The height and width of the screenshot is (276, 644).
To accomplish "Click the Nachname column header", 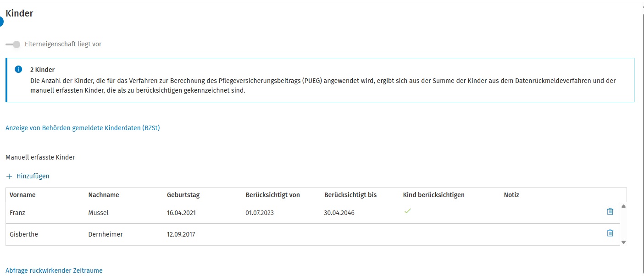I will [x=104, y=195].
